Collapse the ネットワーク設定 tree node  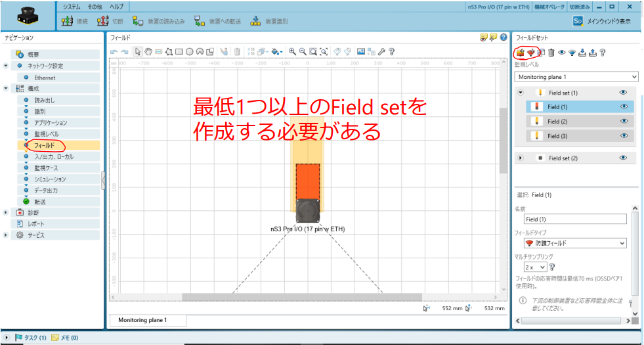pyautogui.click(x=6, y=66)
